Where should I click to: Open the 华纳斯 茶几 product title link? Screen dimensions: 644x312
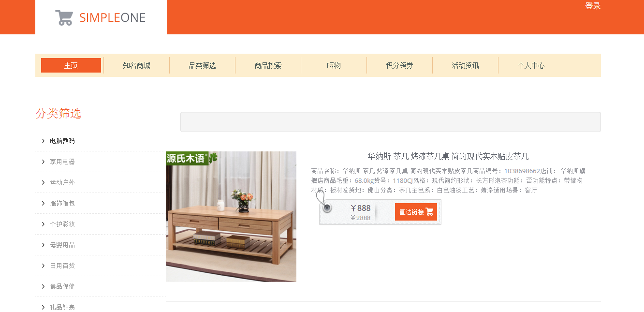click(x=448, y=156)
